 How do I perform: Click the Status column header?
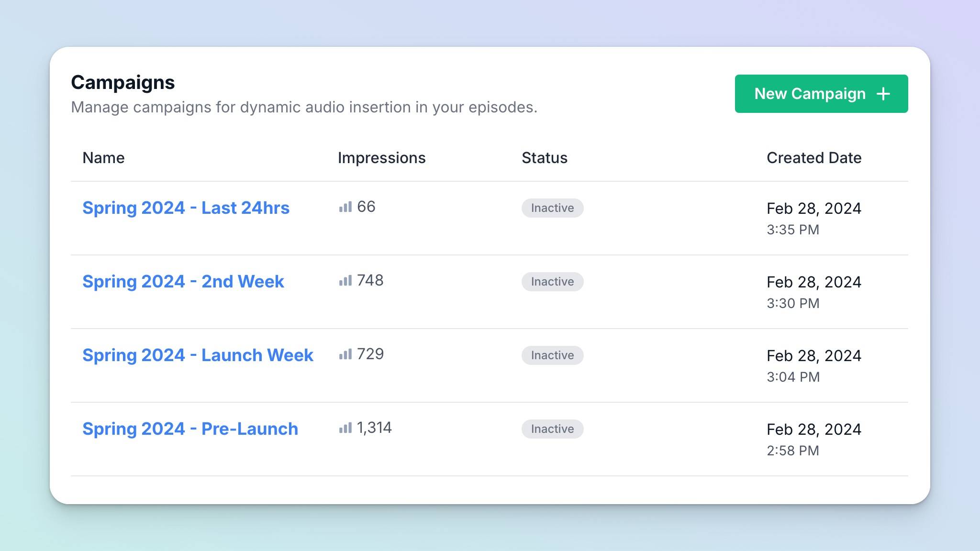point(545,158)
